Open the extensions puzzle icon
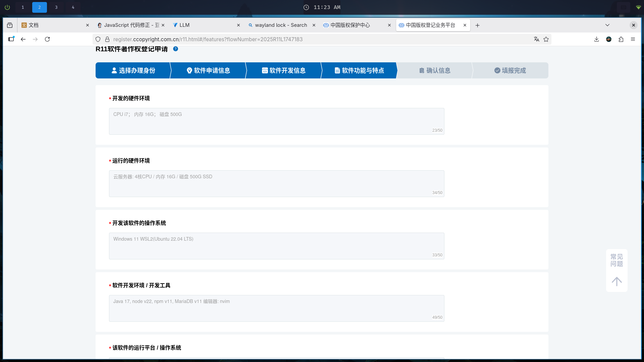 [621, 39]
